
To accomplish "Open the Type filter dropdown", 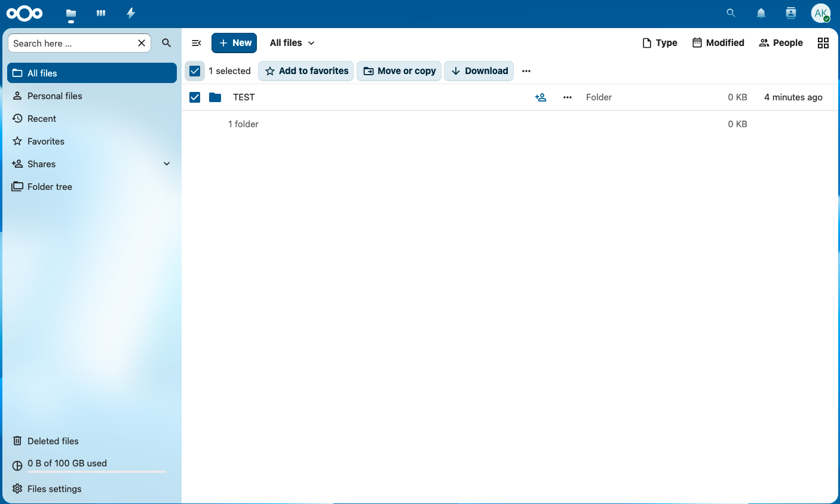I will coord(660,43).
